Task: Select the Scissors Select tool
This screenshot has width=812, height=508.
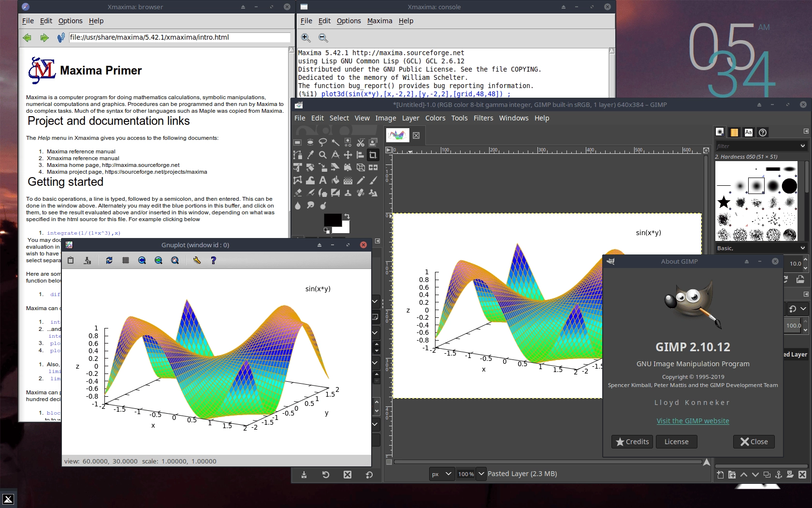Action: 361,142
